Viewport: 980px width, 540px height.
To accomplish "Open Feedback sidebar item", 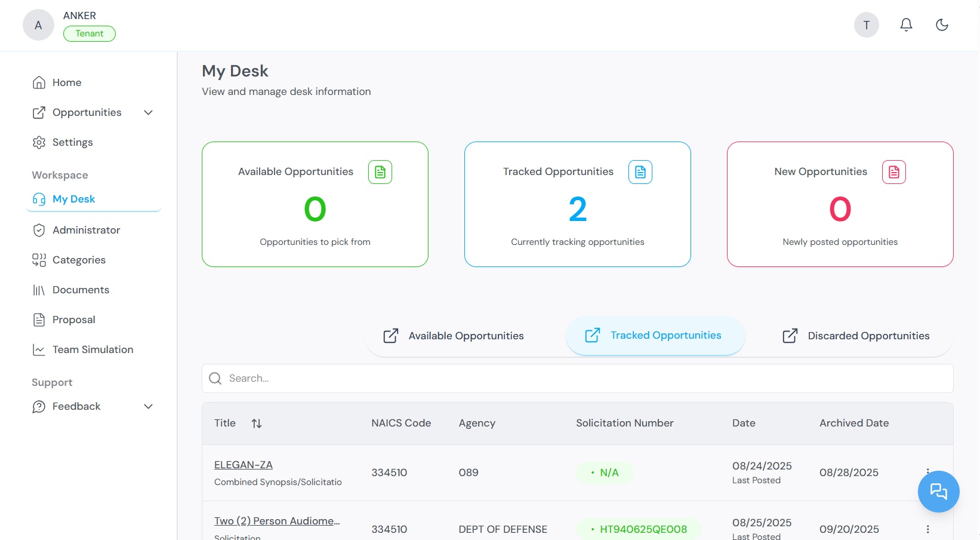I will click(x=76, y=406).
